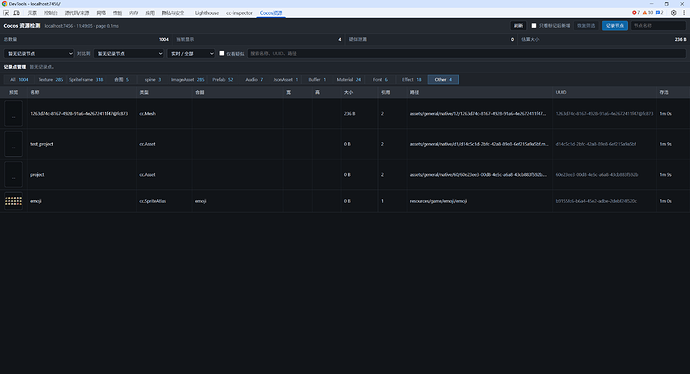The height and width of the screenshot is (374, 690).
Task: Open the 网络 (Network) panel tab
Action: (x=101, y=13)
